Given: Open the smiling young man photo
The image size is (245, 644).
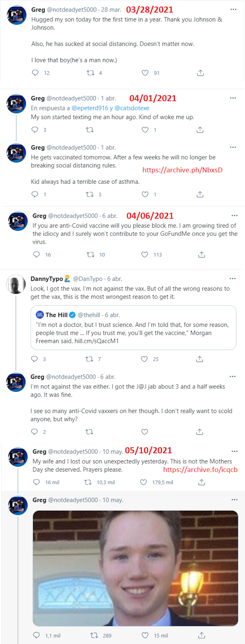Looking at the screenshot, I should click(x=135, y=568).
